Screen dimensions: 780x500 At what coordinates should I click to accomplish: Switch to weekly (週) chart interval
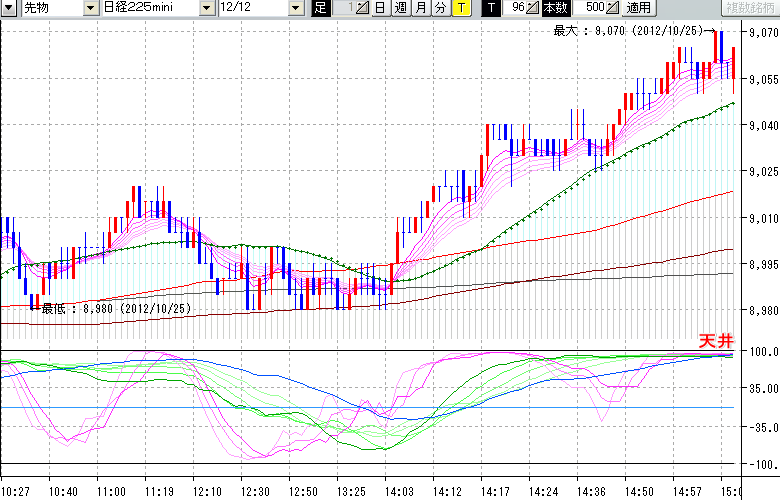pos(400,8)
